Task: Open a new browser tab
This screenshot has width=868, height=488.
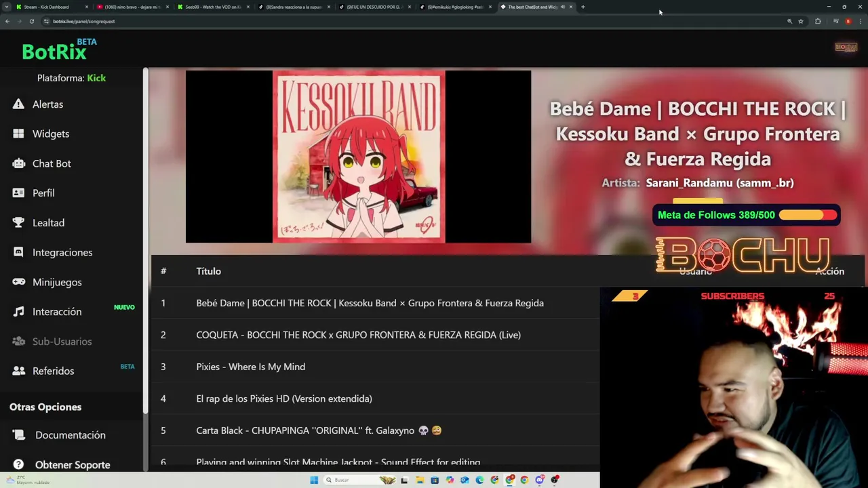Action: tap(583, 7)
